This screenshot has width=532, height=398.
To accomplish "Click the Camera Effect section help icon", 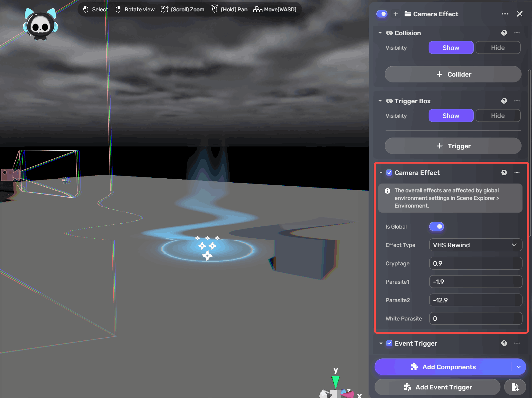I will (x=504, y=172).
